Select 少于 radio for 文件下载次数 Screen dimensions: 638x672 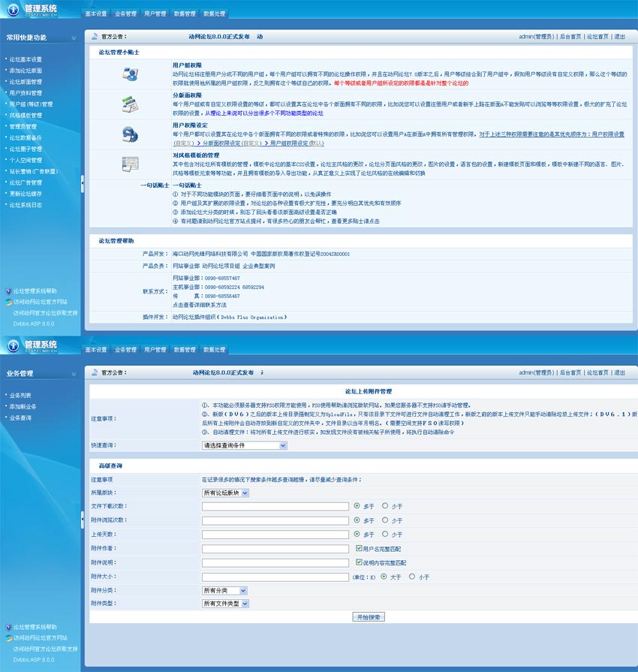click(x=385, y=506)
